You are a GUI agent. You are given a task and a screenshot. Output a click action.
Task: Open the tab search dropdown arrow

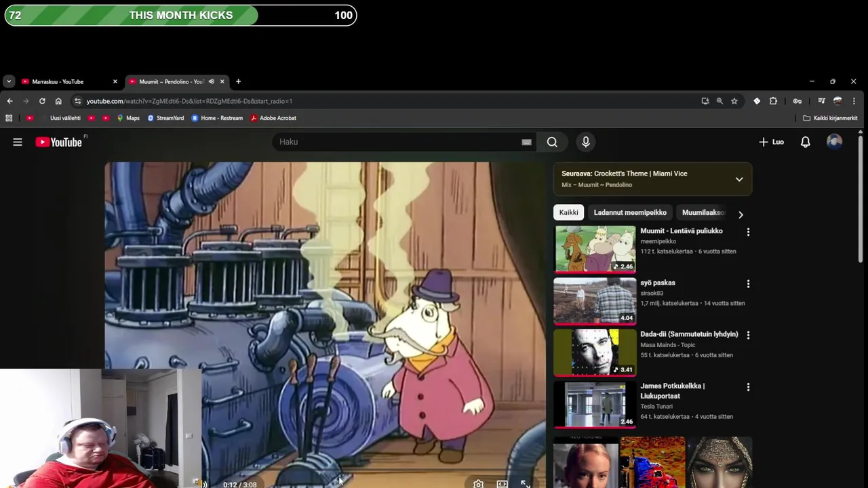(8, 81)
